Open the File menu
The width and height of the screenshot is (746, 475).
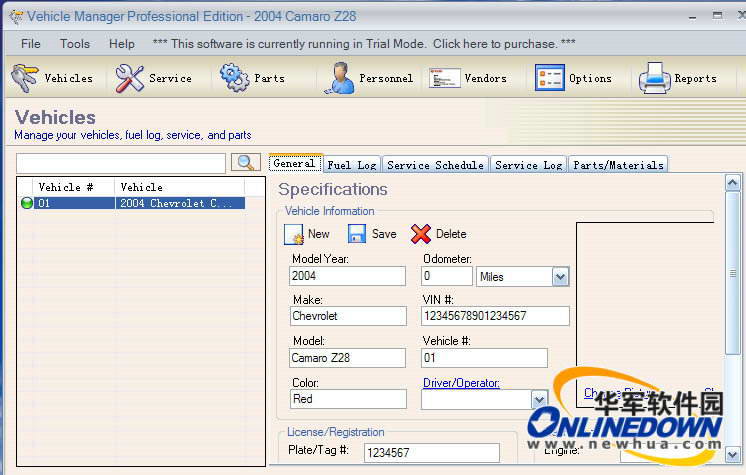click(31, 44)
